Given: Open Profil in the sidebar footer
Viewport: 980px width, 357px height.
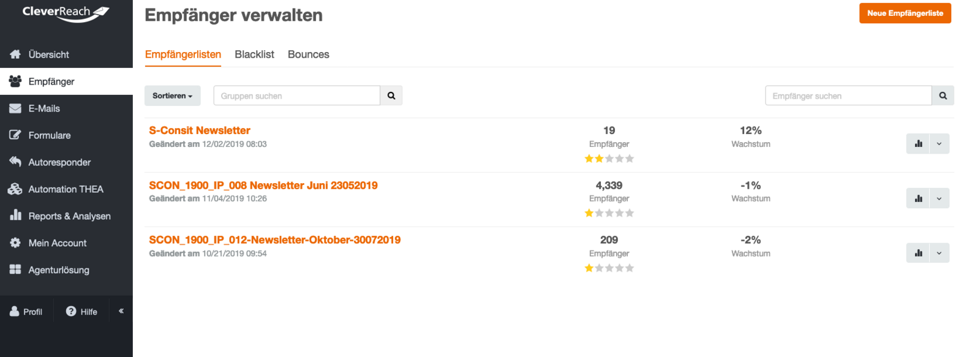Looking at the screenshot, I should click(x=26, y=312).
